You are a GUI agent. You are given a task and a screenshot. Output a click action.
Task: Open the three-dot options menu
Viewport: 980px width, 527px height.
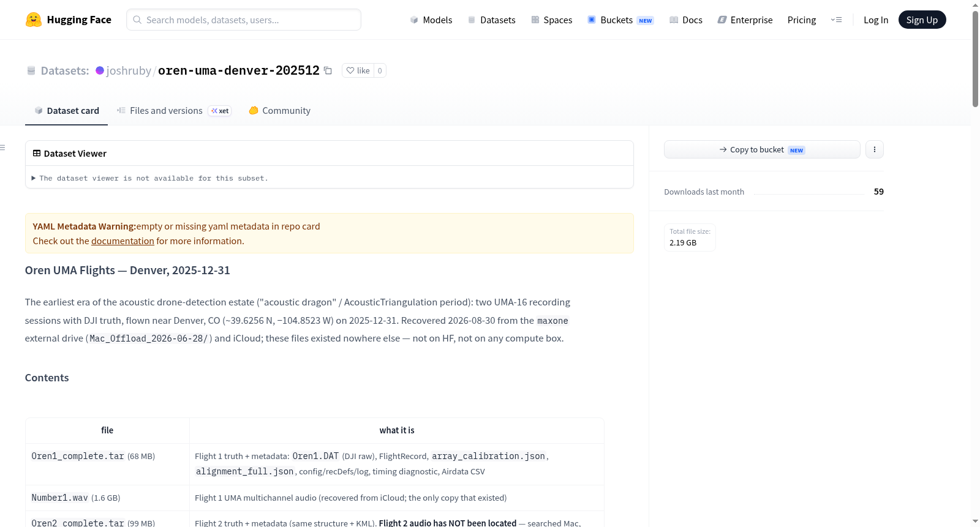point(875,149)
